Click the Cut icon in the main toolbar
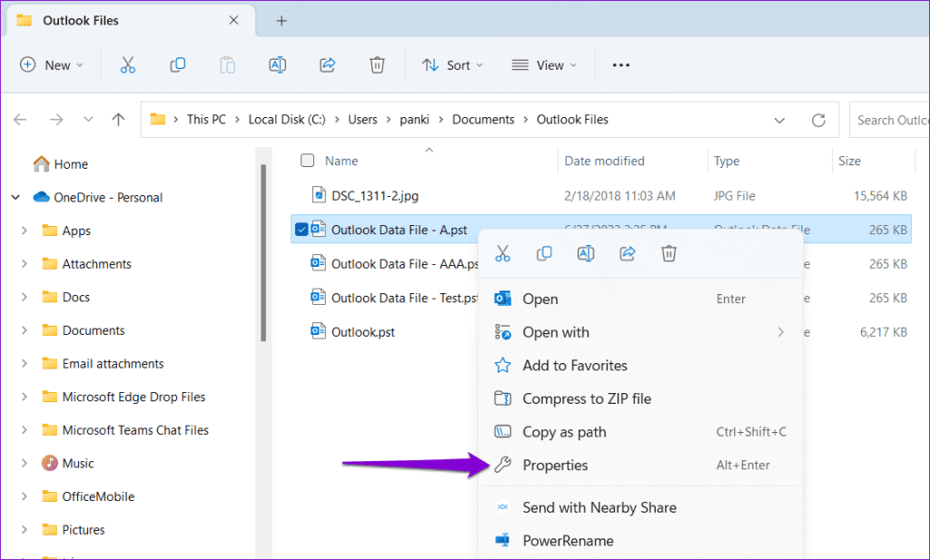This screenshot has height=560, width=930. tap(127, 65)
